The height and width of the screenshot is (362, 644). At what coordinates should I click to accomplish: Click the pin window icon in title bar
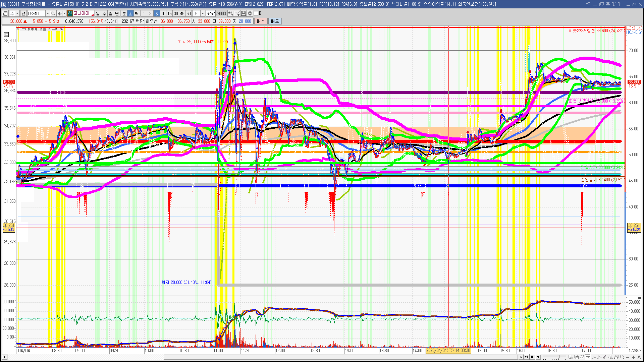coord(608,4)
